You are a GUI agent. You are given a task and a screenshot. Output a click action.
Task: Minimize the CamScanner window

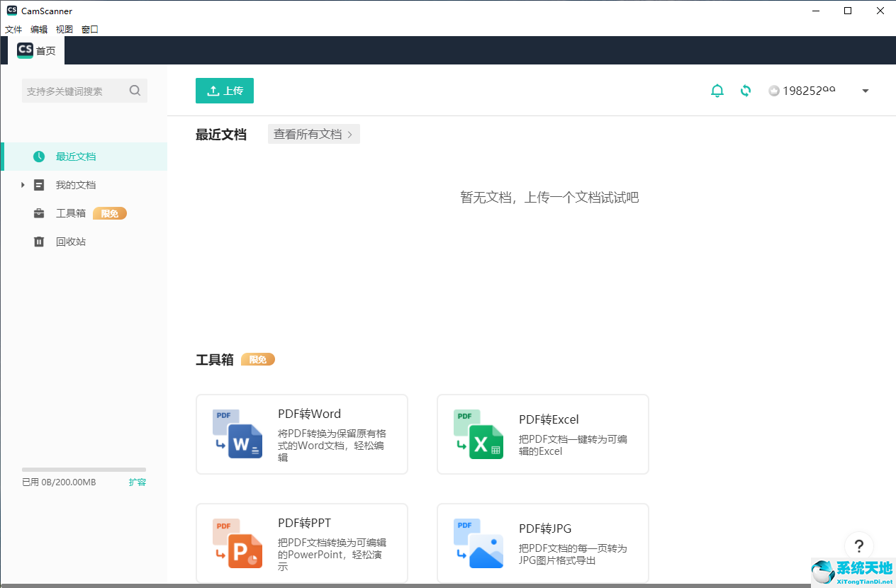[815, 11]
